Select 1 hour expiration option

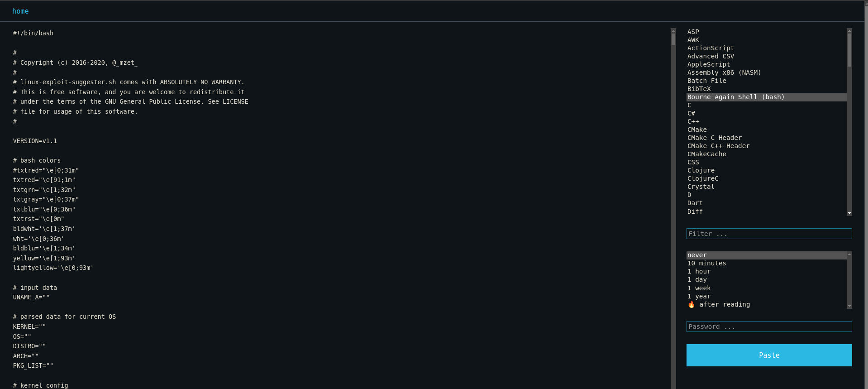pos(699,272)
